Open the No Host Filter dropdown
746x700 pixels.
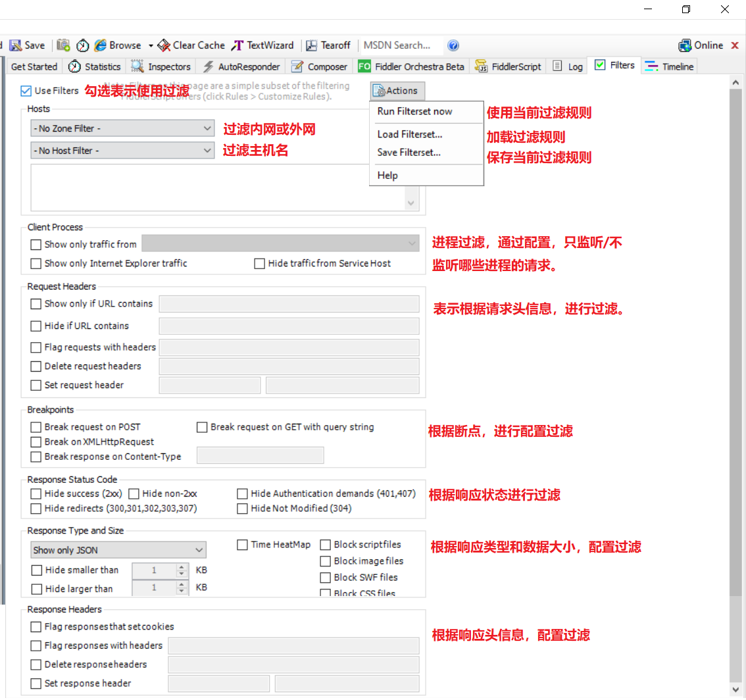[x=122, y=151]
